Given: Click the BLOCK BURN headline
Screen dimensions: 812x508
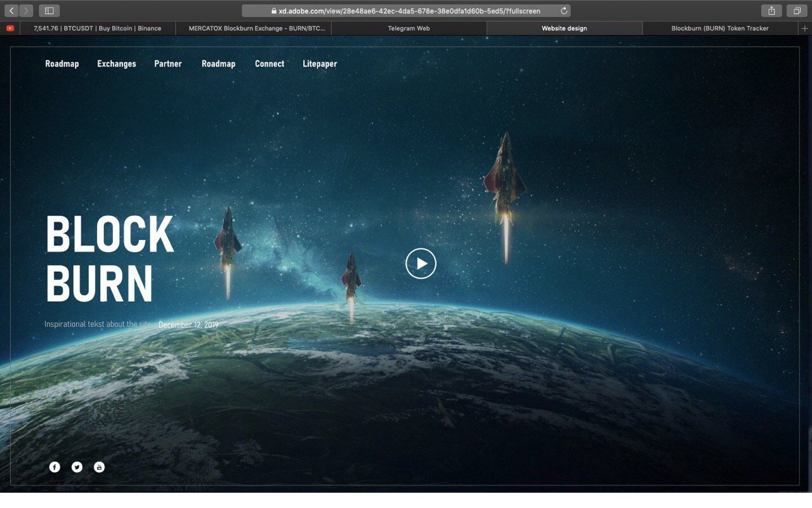Looking at the screenshot, I should click(110, 258).
